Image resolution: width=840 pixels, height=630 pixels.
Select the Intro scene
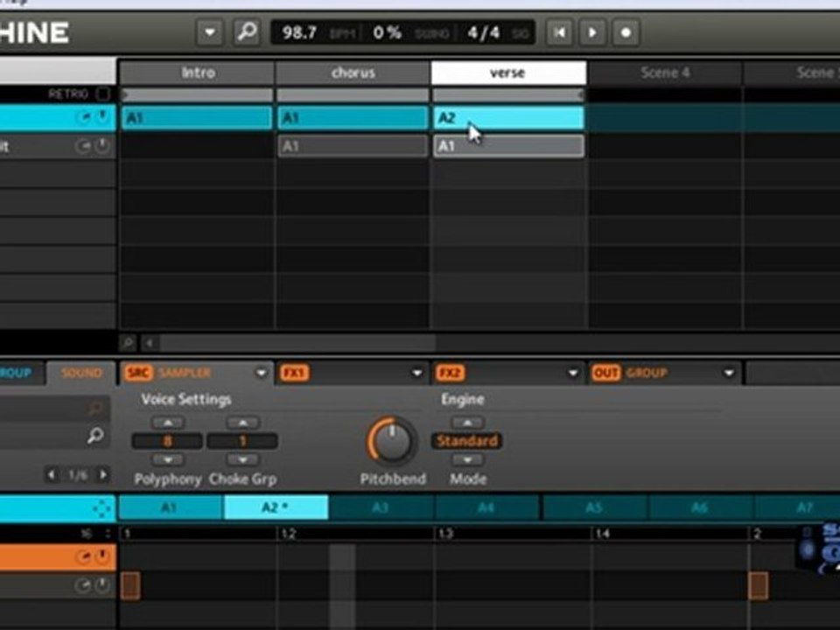197,73
